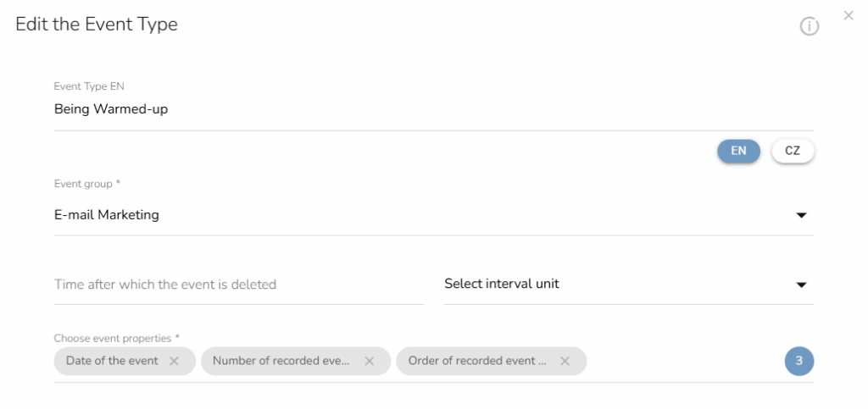Click the blue 3 properties count badge

798,361
